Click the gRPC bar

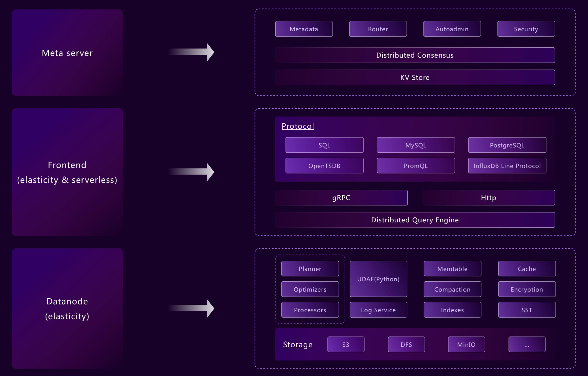click(x=341, y=197)
